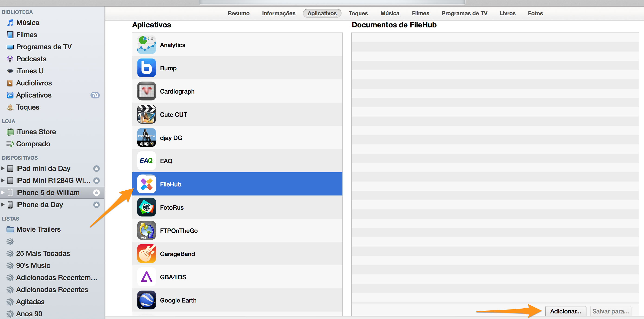This screenshot has width=644, height=319.
Task: Open the Comprado playlist icon
Action: click(10, 144)
